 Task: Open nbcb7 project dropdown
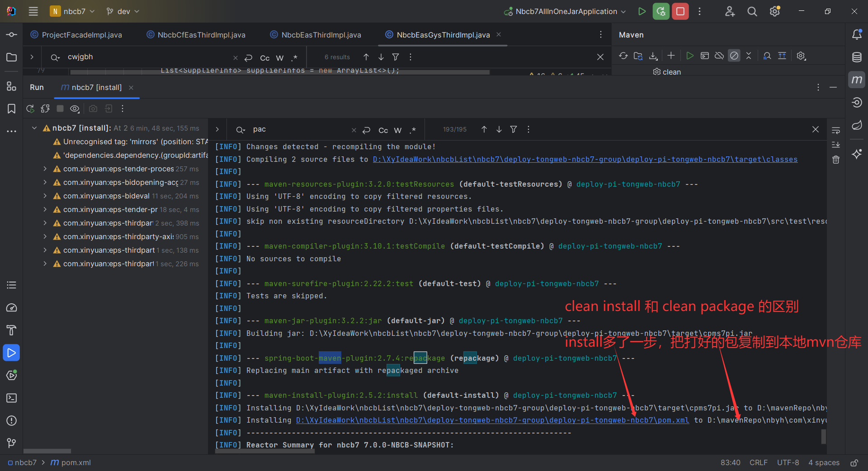72,11
